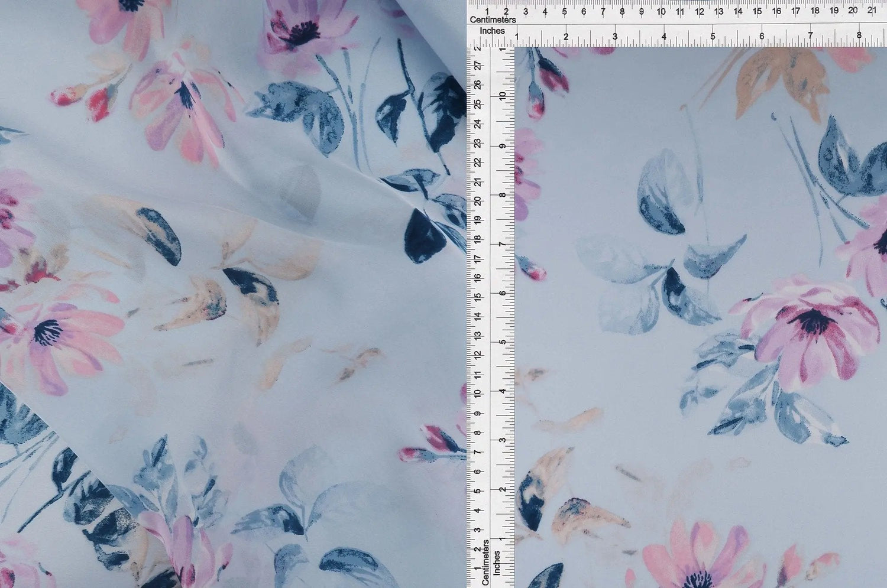This screenshot has height=588, width=887.
Task: Click the 21 mark on the top ruler
Action: tap(872, 10)
